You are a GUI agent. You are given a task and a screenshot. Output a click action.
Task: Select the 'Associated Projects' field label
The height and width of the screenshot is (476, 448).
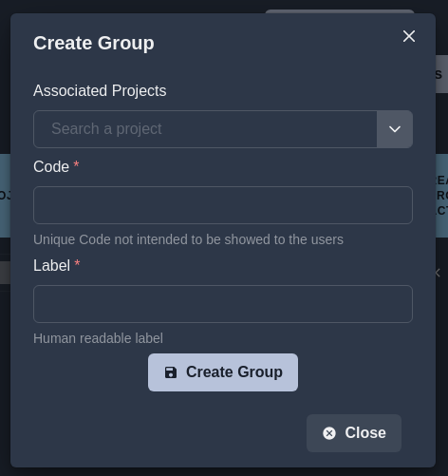point(100,91)
